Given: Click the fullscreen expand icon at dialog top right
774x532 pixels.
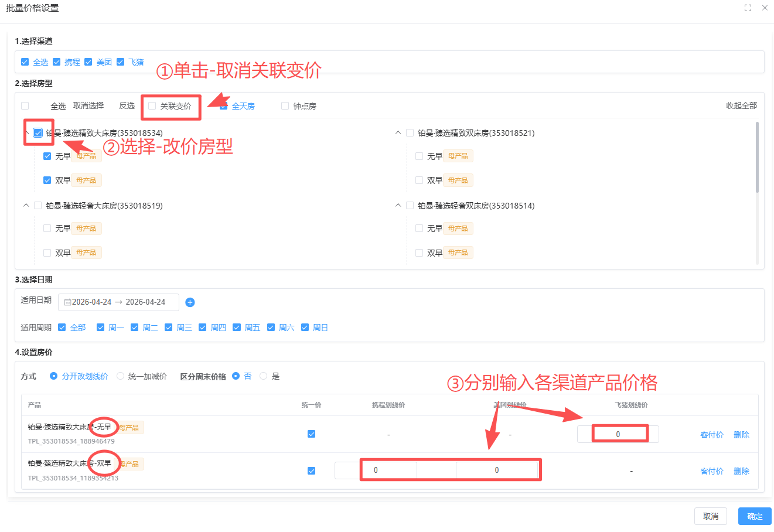Looking at the screenshot, I should (x=747, y=8).
